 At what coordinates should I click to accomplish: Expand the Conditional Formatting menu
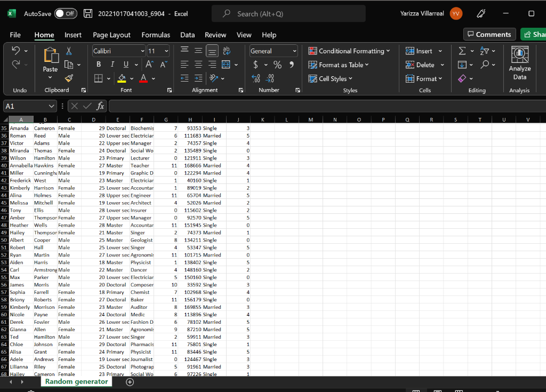point(349,51)
